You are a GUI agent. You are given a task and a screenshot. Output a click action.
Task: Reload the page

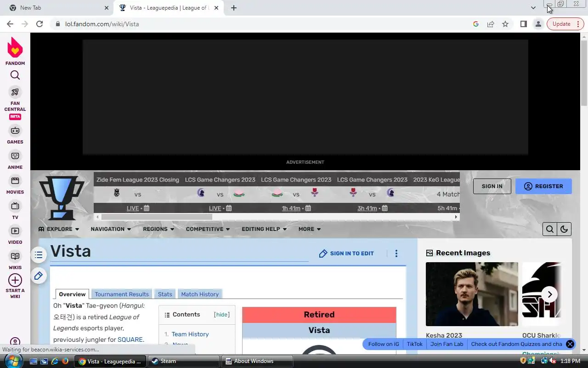pyautogui.click(x=40, y=24)
